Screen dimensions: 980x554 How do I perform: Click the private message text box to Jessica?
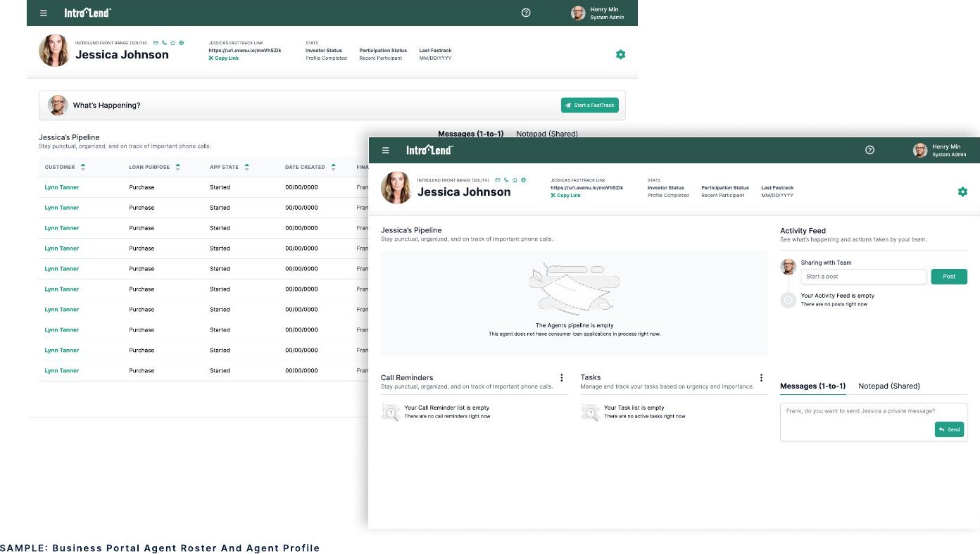(874, 422)
